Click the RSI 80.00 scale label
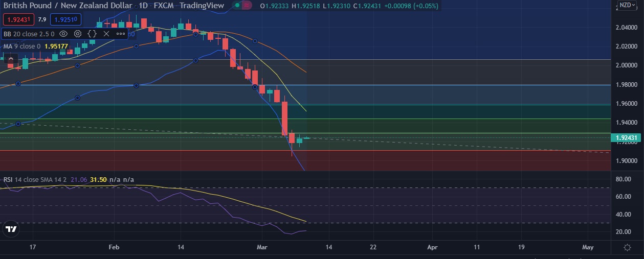The height and width of the screenshot is (259, 644). (x=623, y=179)
